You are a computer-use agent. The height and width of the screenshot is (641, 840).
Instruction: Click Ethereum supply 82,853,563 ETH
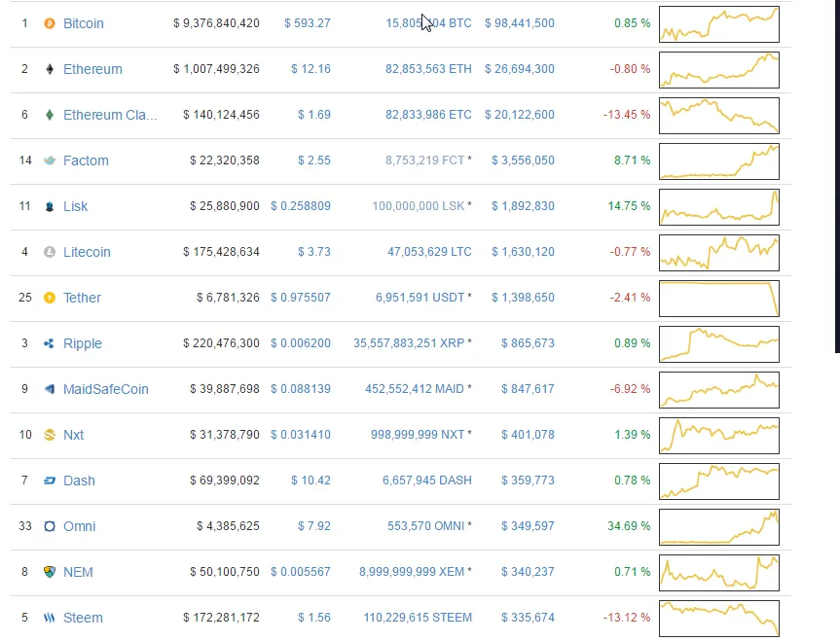(428, 69)
